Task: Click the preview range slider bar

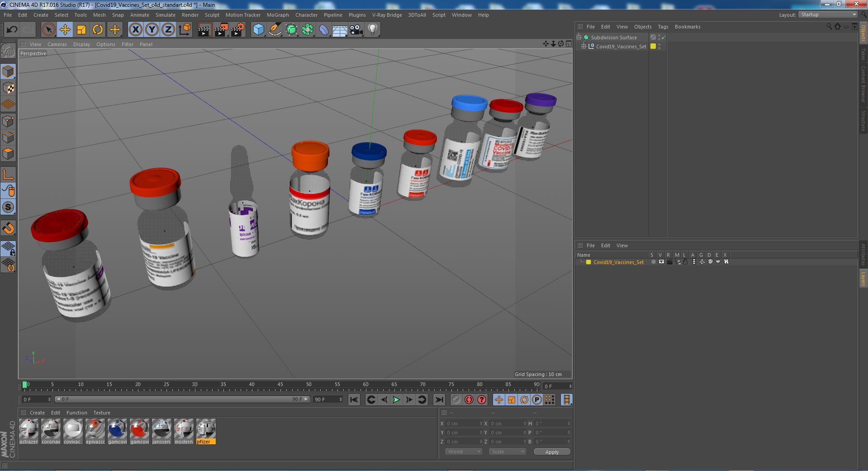Action: pyautogui.click(x=182, y=399)
